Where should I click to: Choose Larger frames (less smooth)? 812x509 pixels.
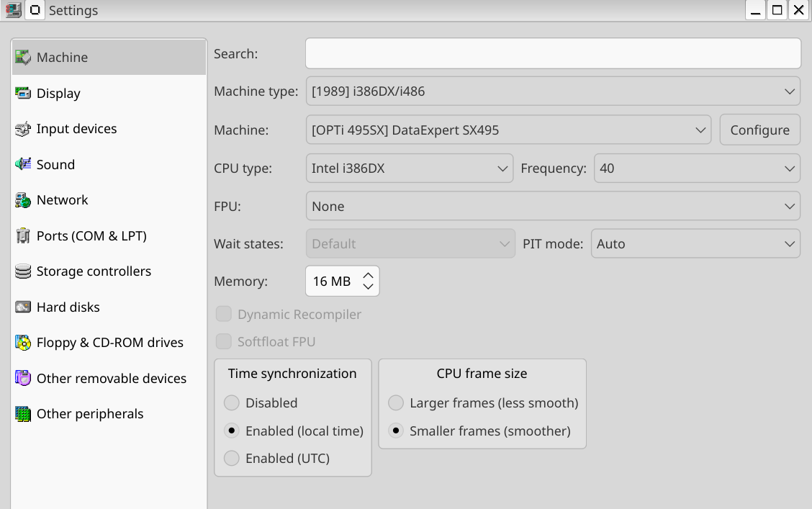tap(396, 403)
